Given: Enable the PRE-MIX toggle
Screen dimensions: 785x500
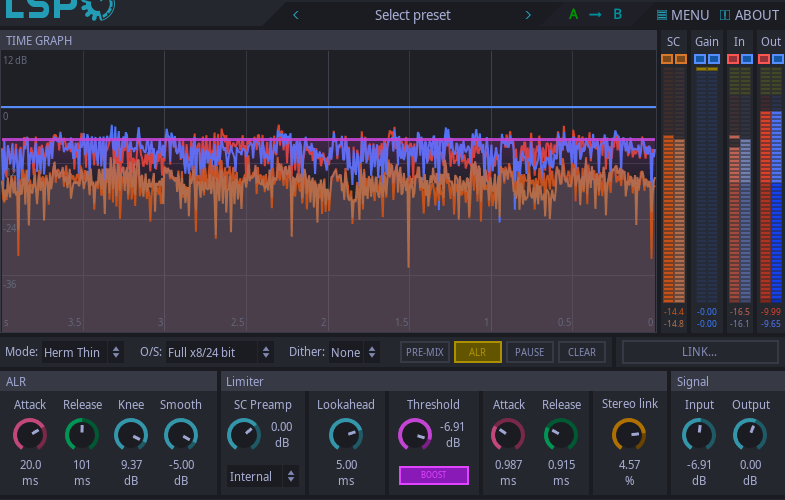Looking at the screenshot, I should 425,352.
